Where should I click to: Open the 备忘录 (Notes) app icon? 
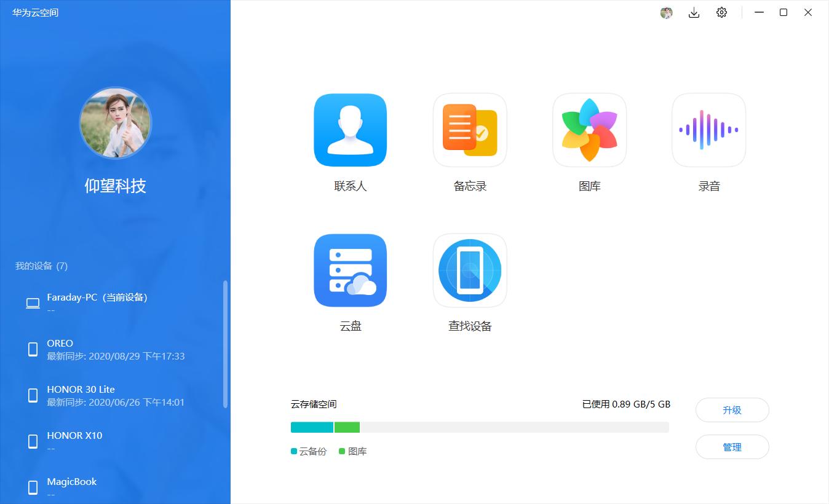pos(469,130)
